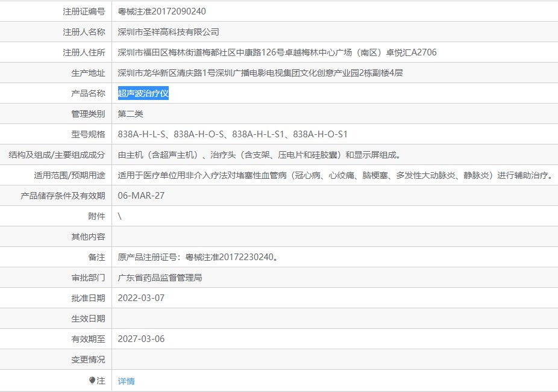
Task: Click registrant name 深圳市圣祥高科技有限公司
Action: click(x=168, y=32)
